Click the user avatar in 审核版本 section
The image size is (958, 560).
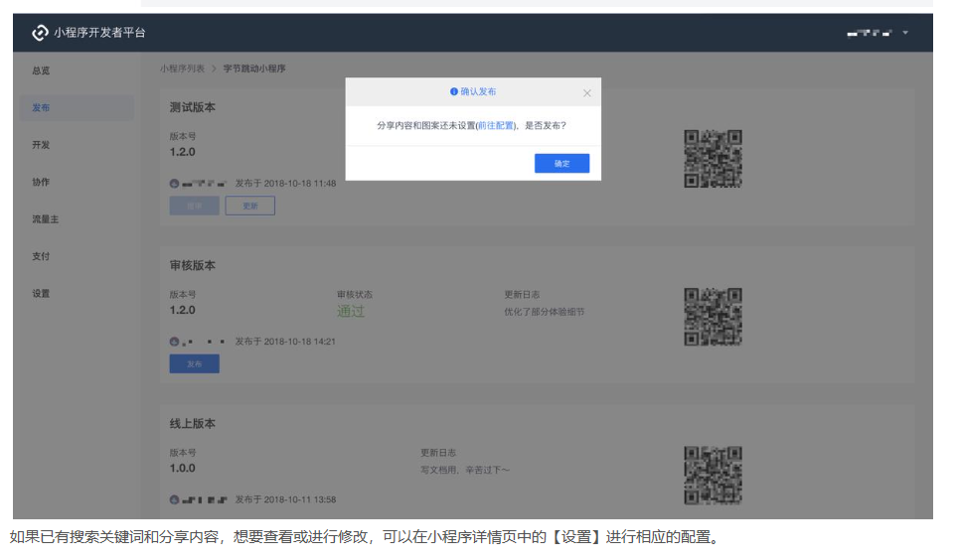[174, 342]
